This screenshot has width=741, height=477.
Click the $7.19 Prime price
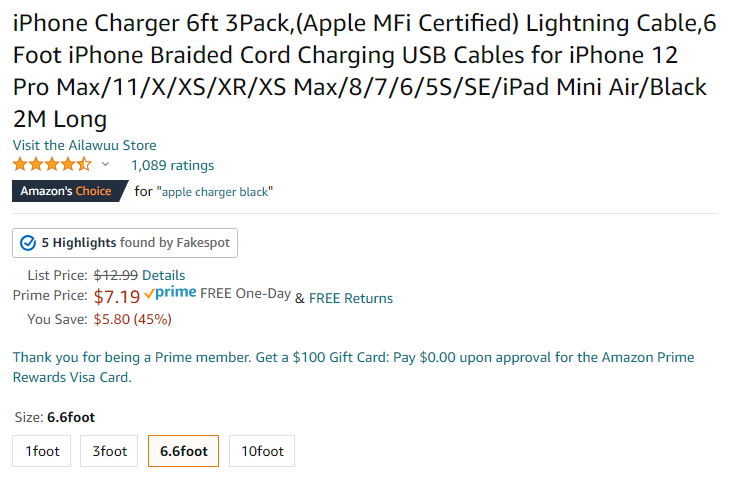click(117, 297)
